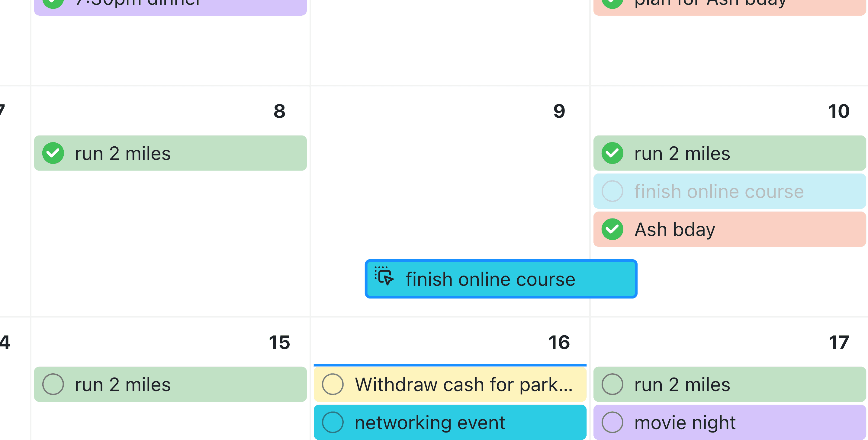The height and width of the screenshot is (440, 868).
Task: Open the movie night entry
Action: (x=685, y=422)
